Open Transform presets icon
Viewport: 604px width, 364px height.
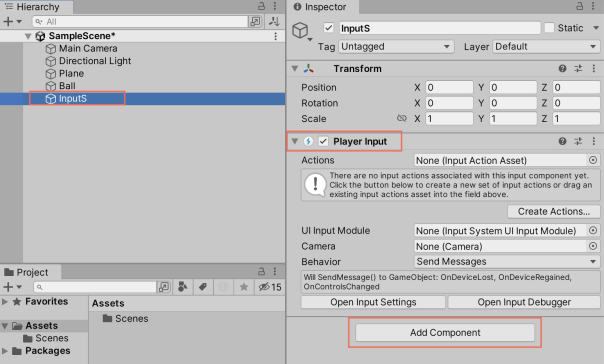(x=578, y=69)
